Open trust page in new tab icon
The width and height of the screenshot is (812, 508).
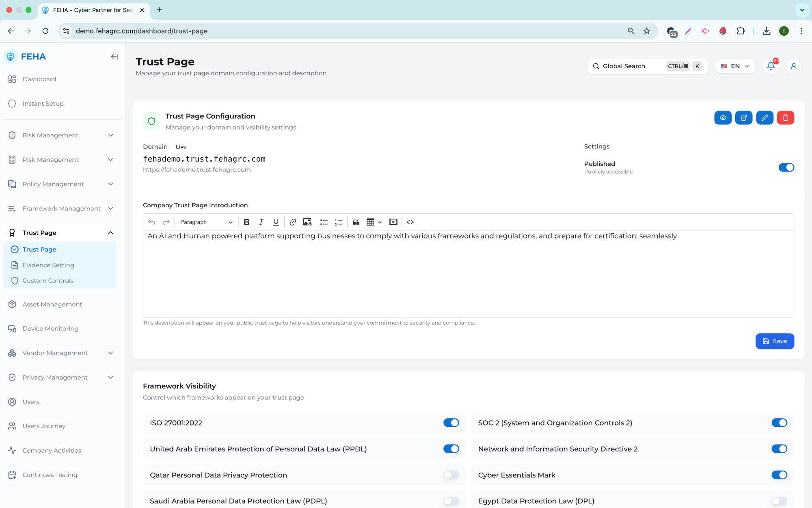click(744, 118)
